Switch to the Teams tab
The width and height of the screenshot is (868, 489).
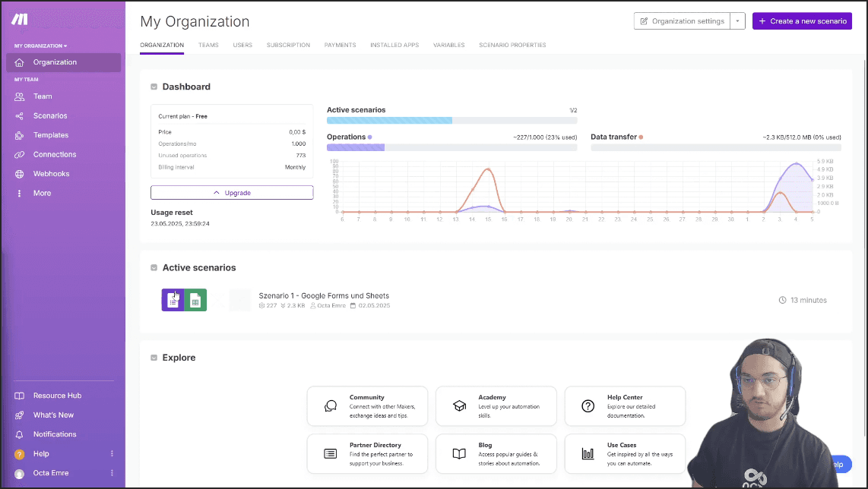pos(208,46)
